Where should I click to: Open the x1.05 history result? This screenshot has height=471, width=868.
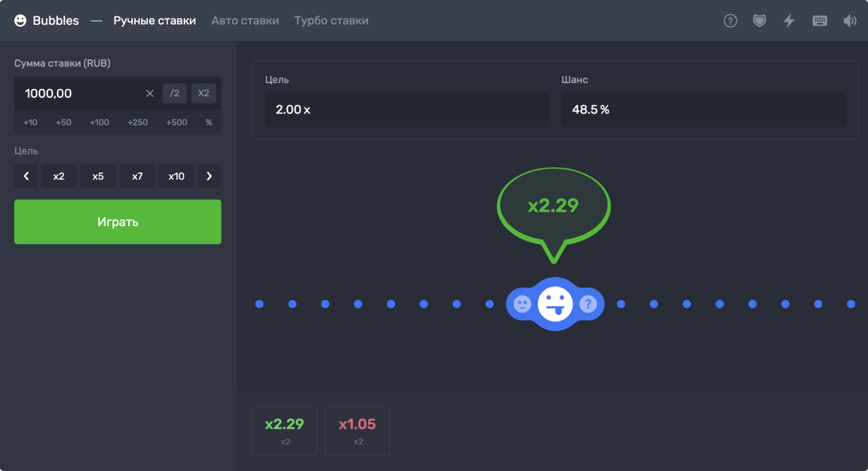pyautogui.click(x=357, y=431)
